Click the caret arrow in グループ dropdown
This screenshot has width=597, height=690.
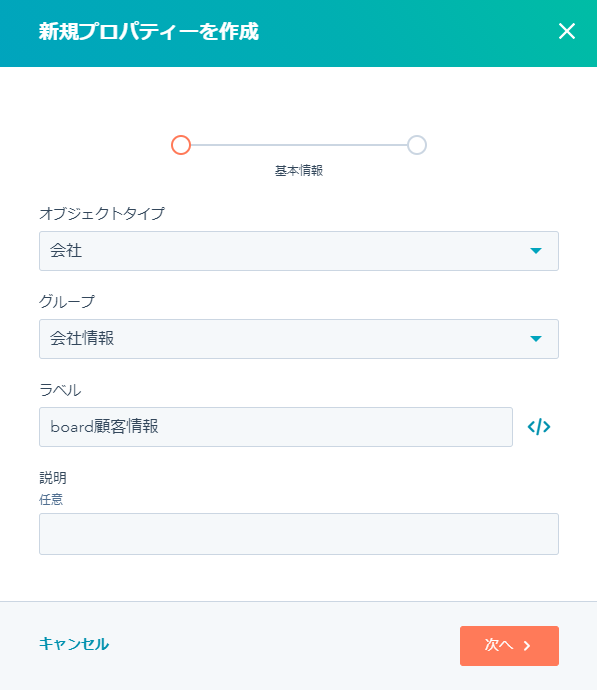pyautogui.click(x=535, y=339)
